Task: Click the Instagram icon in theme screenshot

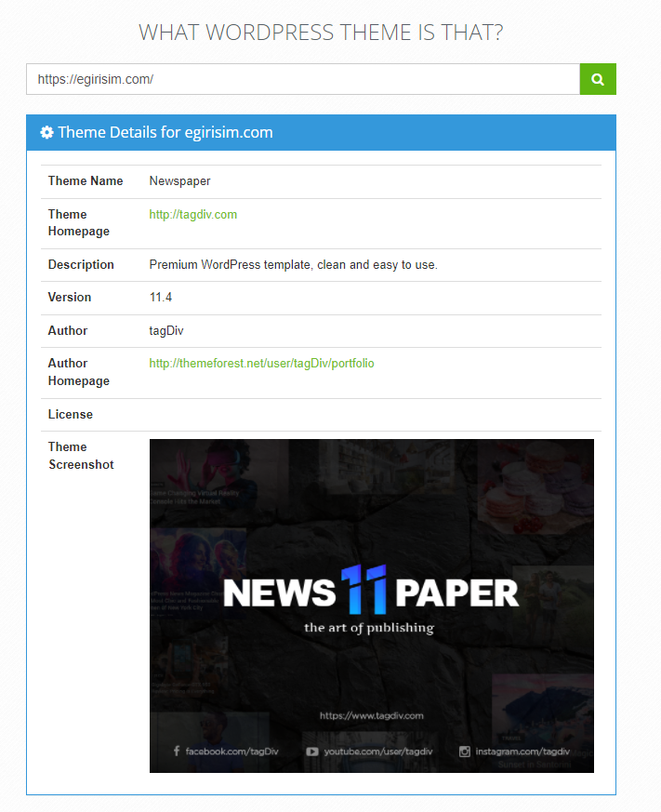Action: pyautogui.click(x=465, y=752)
